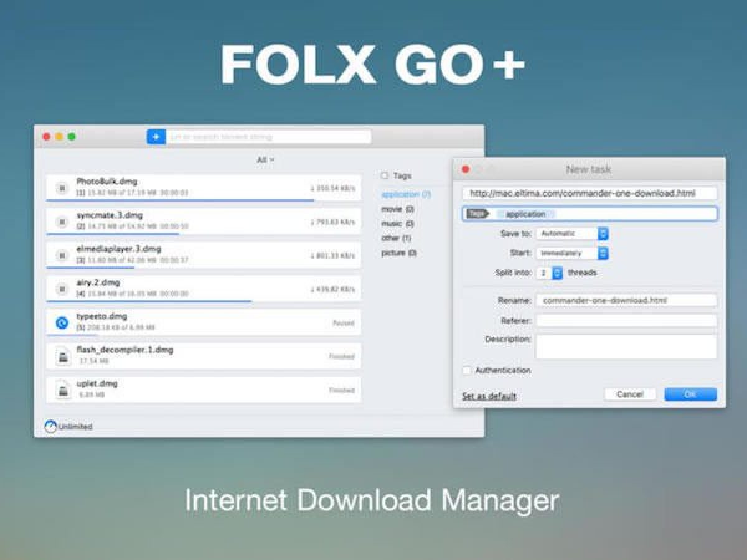This screenshot has width=747, height=560.
Task: Click Finished status of uplet.dmg
Action: 341,390
